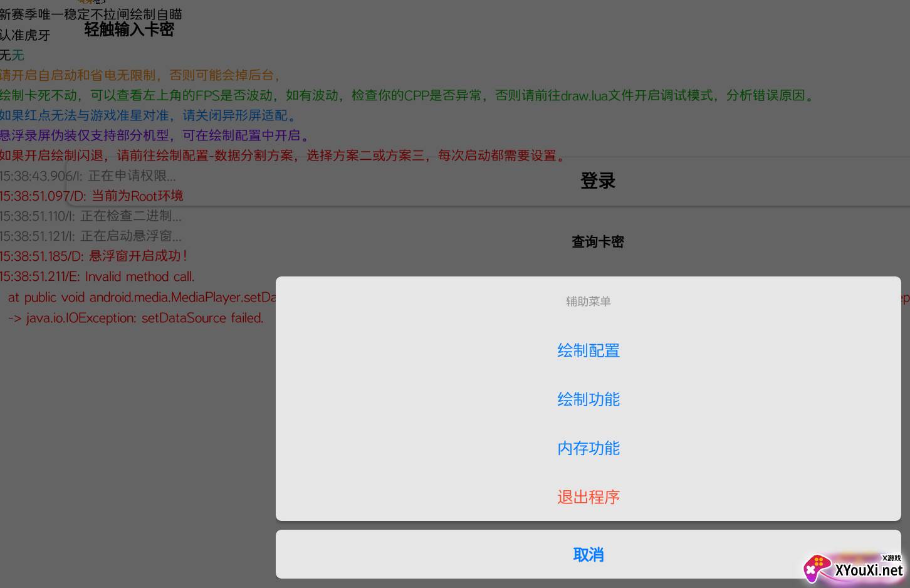910x588 pixels.
Task: Open 绘制配置 from the 辅助菜单
Action: point(588,350)
